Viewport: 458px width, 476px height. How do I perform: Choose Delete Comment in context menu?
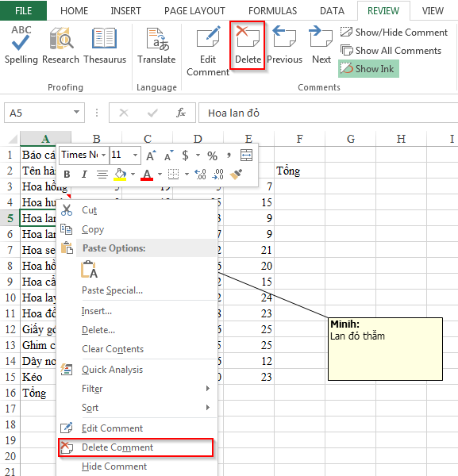point(136,447)
